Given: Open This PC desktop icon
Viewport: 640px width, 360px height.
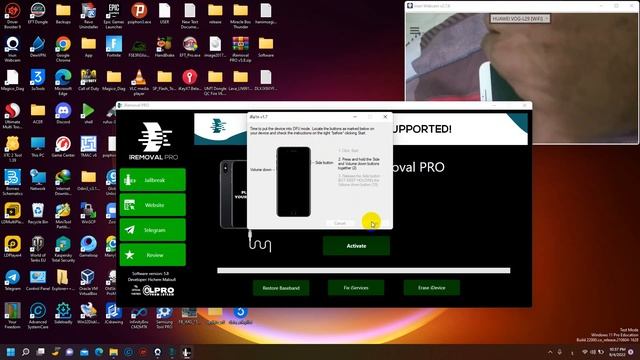Looking at the screenshot, I should coord(38,147).
